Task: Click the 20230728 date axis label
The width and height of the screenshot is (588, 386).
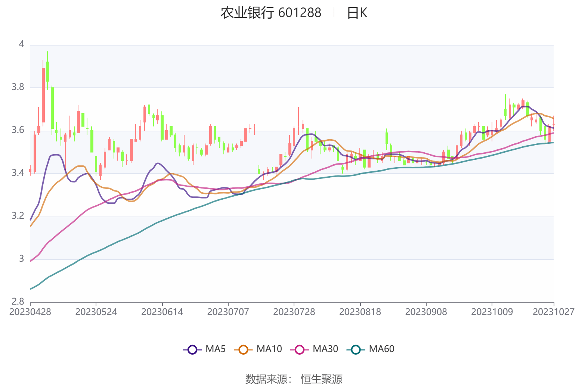Action: [294, 312]
